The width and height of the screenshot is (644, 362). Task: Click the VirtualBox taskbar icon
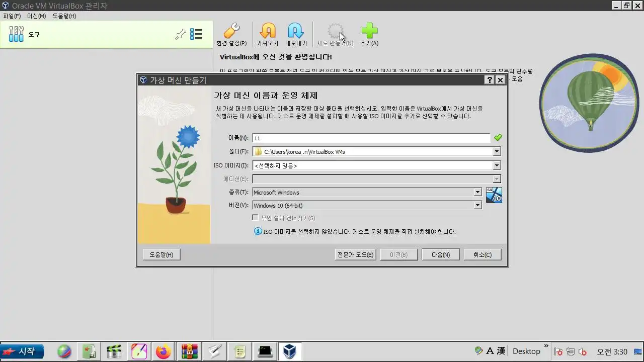[289, 351]
